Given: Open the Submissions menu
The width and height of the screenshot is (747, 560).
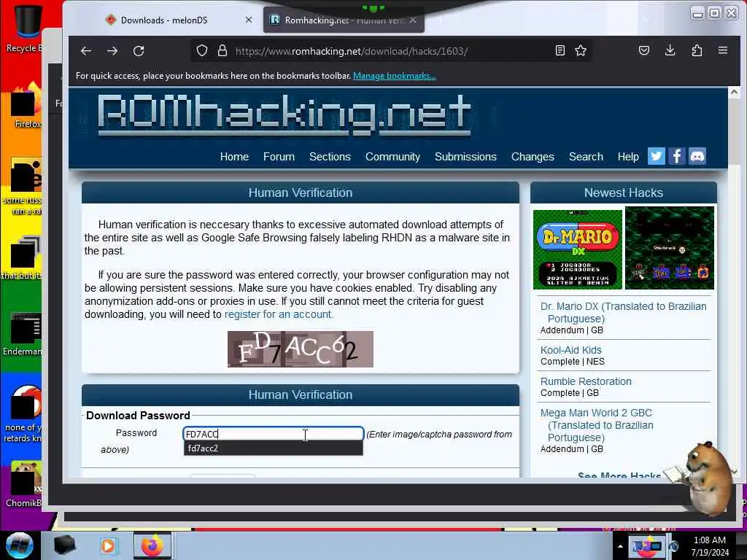Looking at the screenshot, I should click(465, 157).
